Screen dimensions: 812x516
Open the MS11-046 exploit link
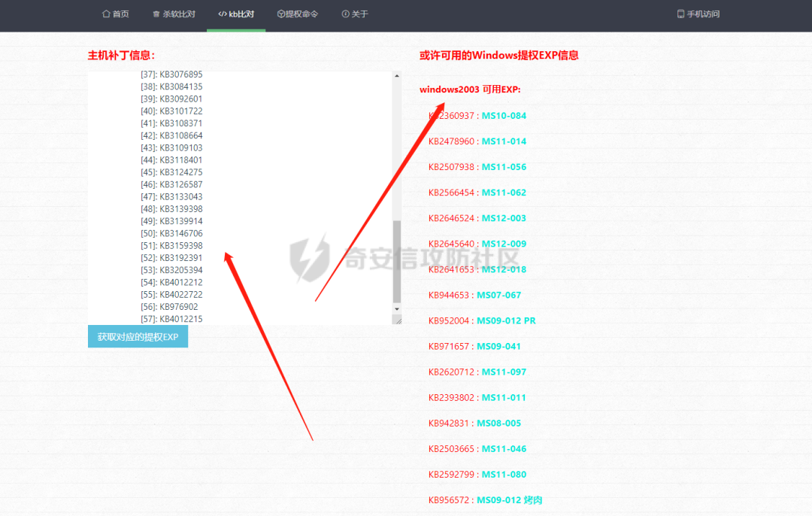pyautogui.click(x=504, y=449)
